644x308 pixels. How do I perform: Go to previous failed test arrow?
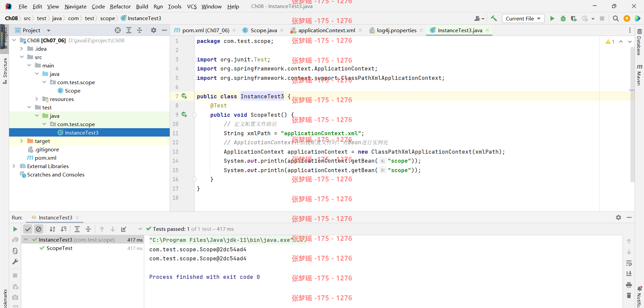click(x=102, y=229)
